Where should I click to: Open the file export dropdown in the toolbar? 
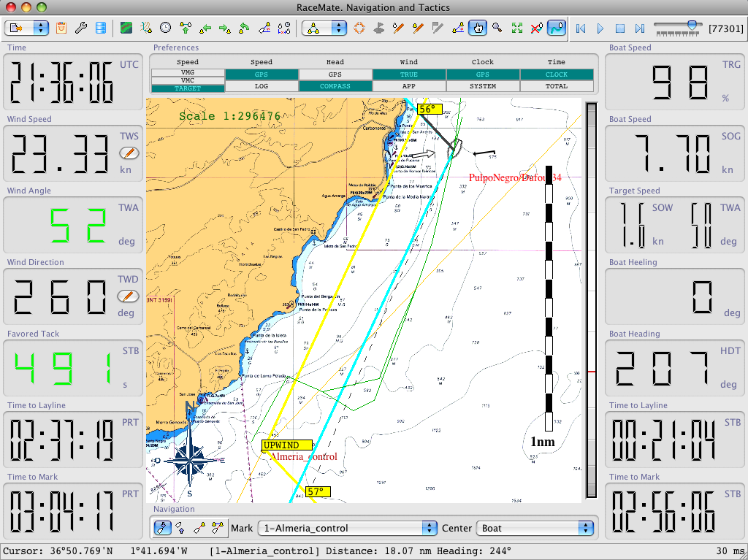pos(27,28)
